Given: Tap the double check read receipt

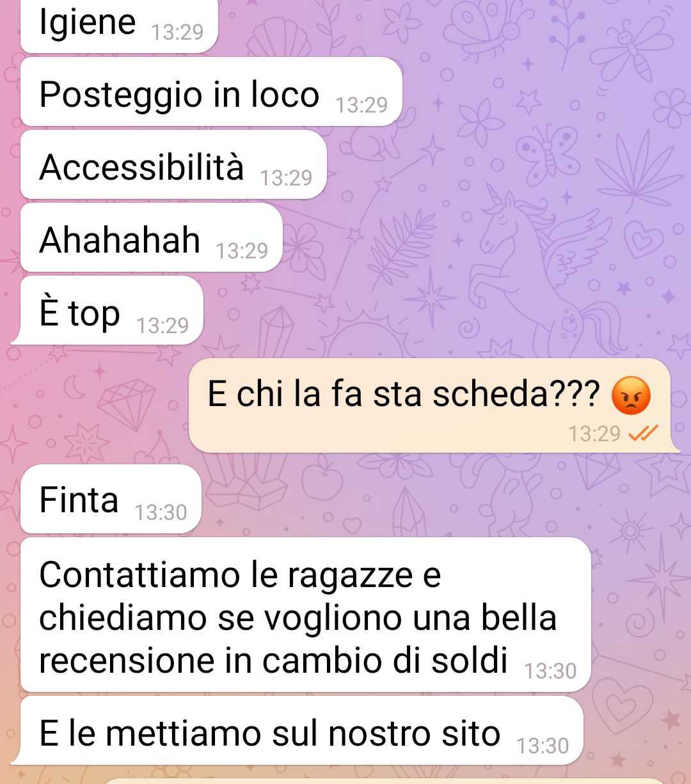Looking at the screenshot, I should pos(643,434).
